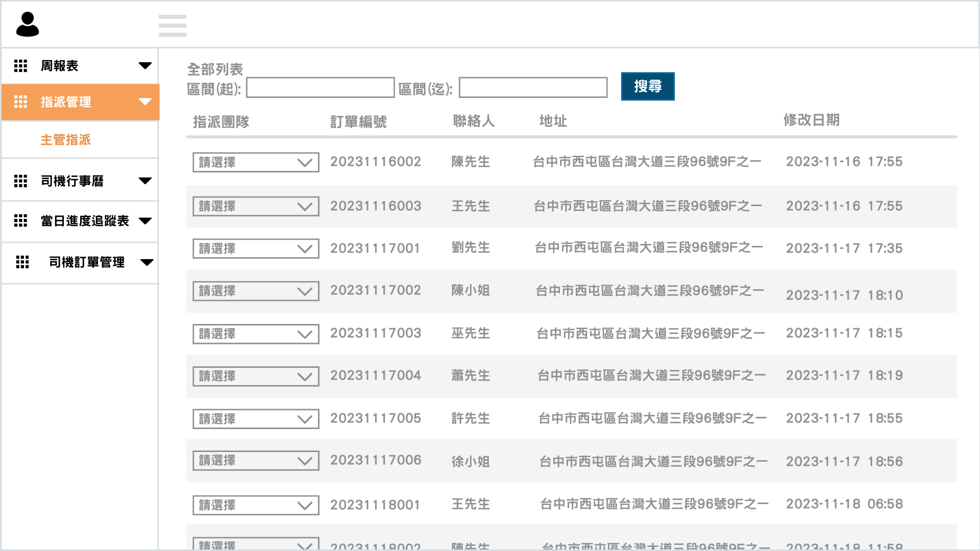
Task: Expand the 司機行事曆 arrow
Action: click(145, 181)
